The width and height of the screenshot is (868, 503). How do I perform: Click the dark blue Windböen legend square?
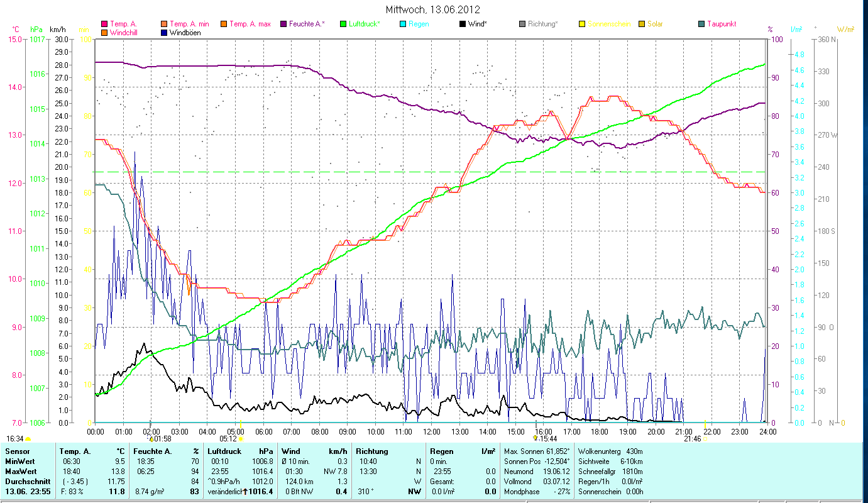click(164, 32)
